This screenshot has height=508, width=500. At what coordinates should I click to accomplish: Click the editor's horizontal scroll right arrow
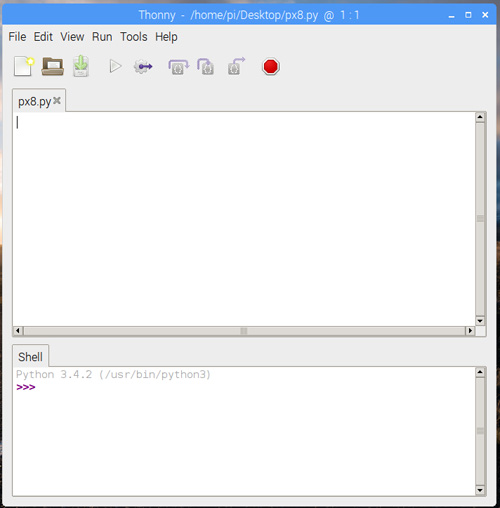click(x=470, y=331)
